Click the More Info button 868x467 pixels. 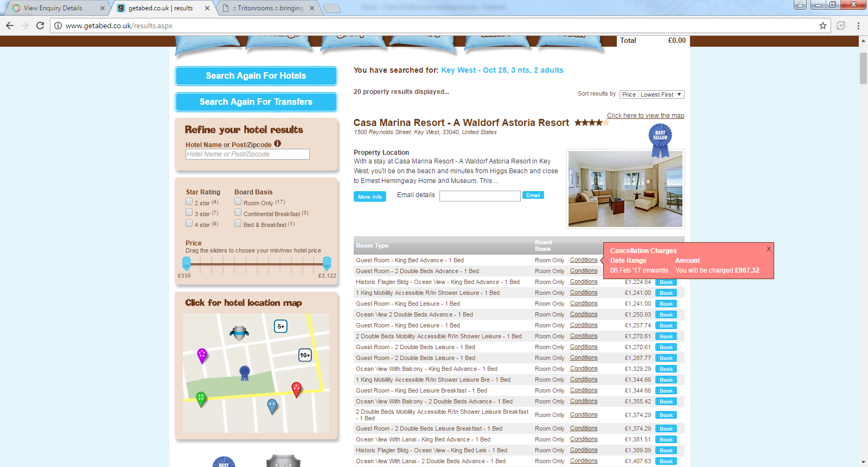[370, 197]
